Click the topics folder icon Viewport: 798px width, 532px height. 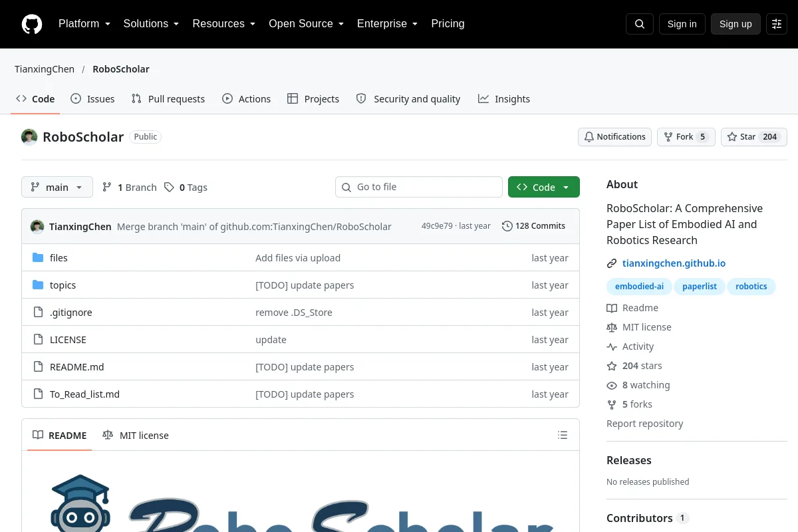[x=38, y=285]
